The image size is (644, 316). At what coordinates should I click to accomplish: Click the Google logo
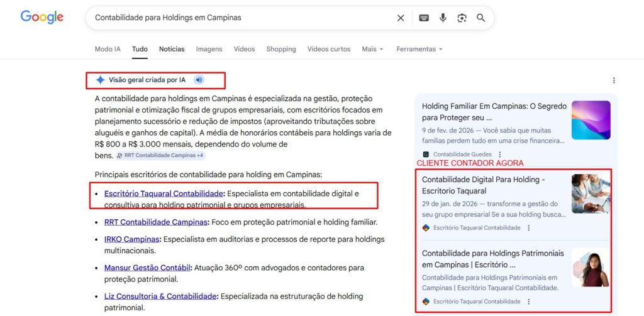click(x=42, y=18)
